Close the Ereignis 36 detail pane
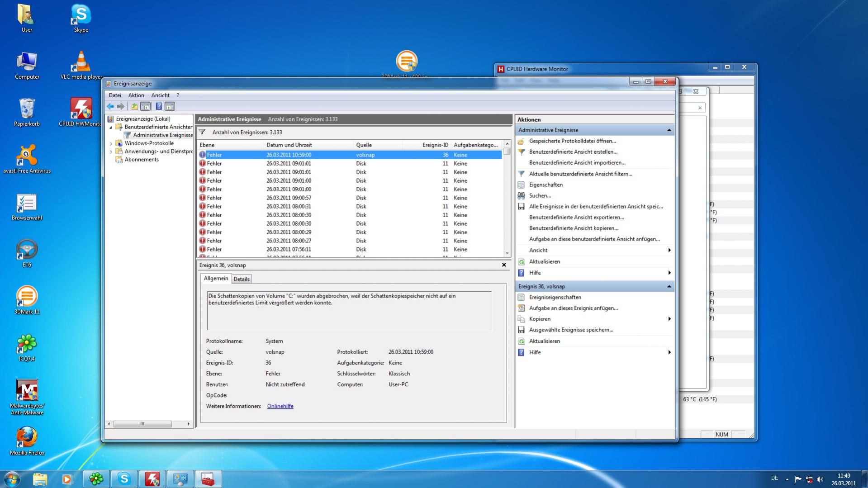Screen dimensions: 868x488 (x=504, y=265)
